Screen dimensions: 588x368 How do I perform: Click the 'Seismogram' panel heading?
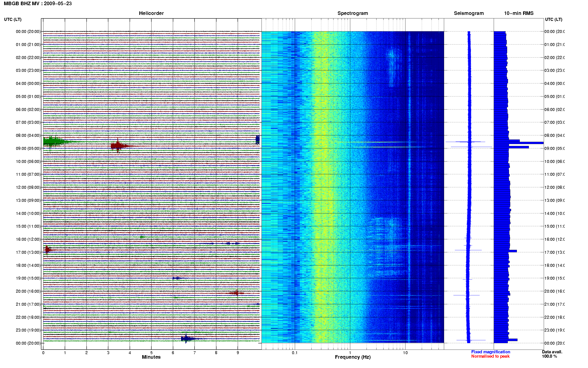tap(469, 13)
